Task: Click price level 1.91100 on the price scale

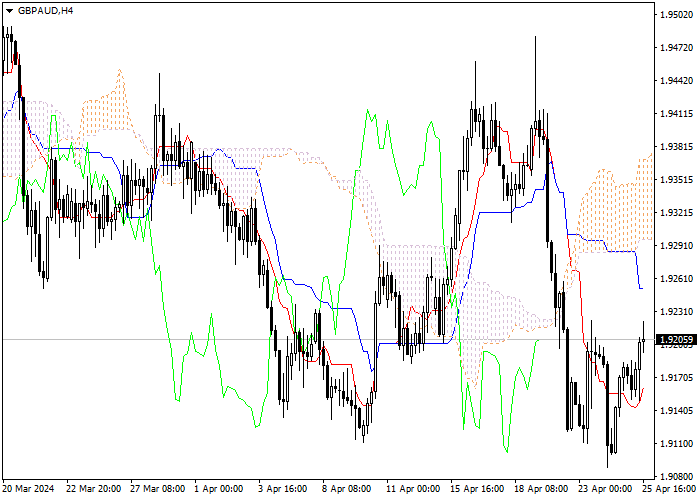Action: click(x=676, y=444)
